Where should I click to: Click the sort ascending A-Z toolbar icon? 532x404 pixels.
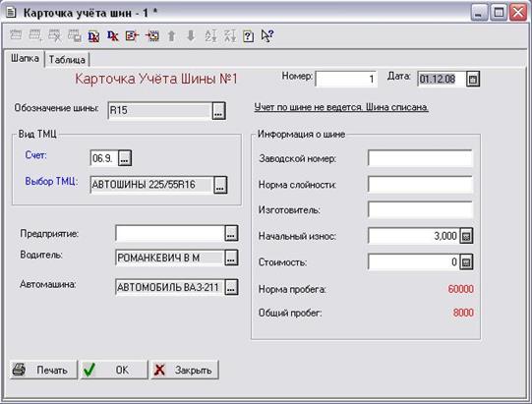(210, 35)
